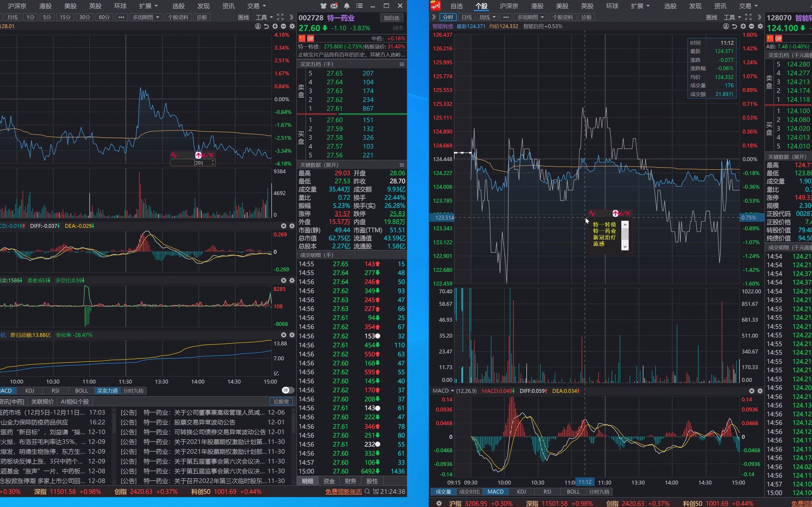Open the mail inbox envelope icon
Image resolution: width=812 pixels, height=507 pixels.
pos(334,6)
